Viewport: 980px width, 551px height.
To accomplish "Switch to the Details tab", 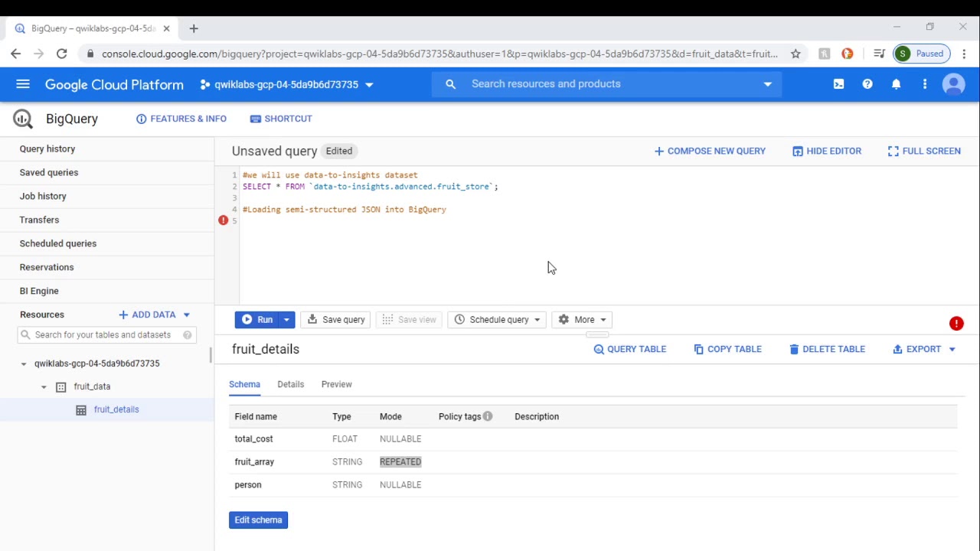I will [290, 383].
